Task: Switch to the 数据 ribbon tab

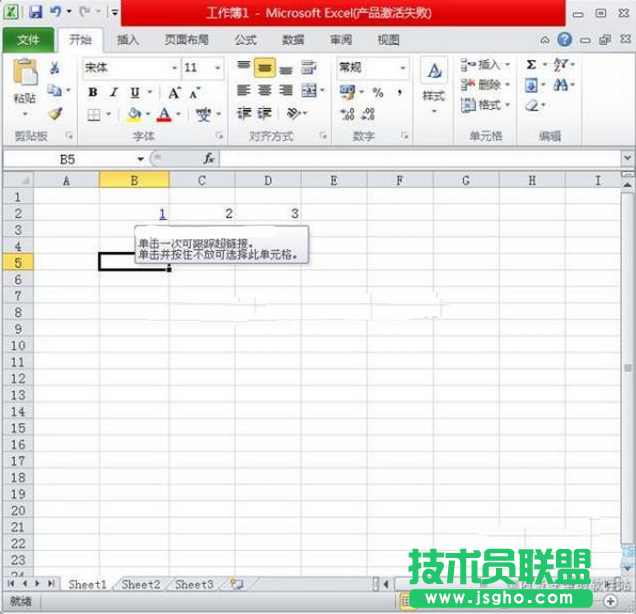Action: pyautogui.click(x=293, y=40)
